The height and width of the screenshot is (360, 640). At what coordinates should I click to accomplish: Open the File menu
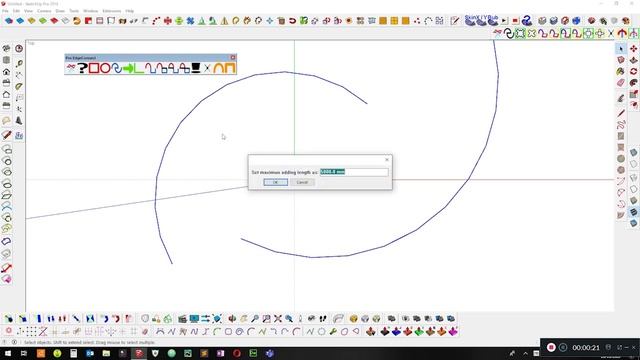coord(5,11)
